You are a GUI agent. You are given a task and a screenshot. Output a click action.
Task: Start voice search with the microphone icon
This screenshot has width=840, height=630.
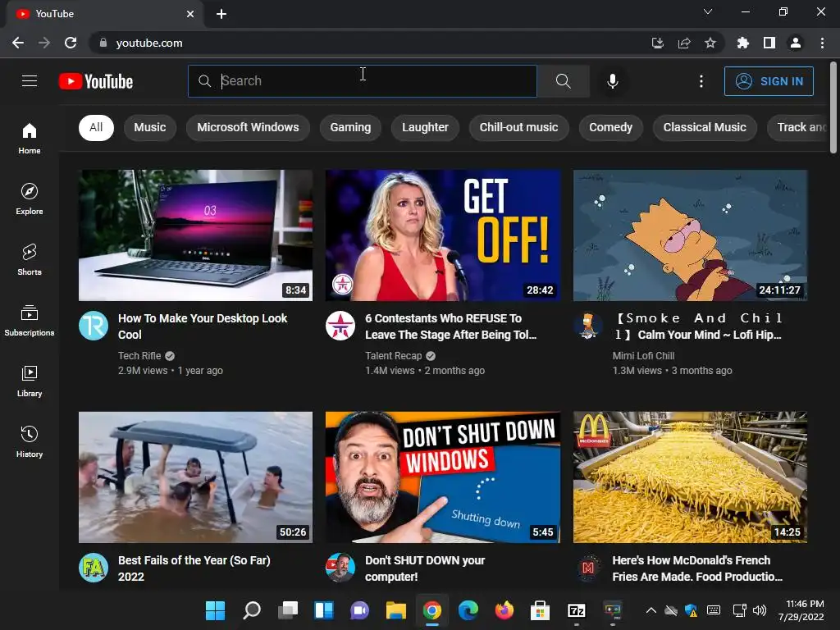tap(612, 81)
